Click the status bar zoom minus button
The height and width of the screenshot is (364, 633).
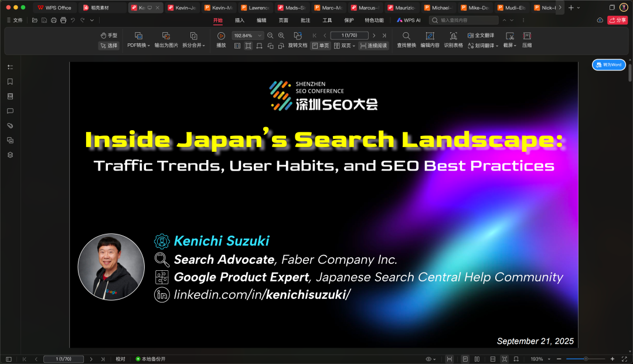point(559,359)
